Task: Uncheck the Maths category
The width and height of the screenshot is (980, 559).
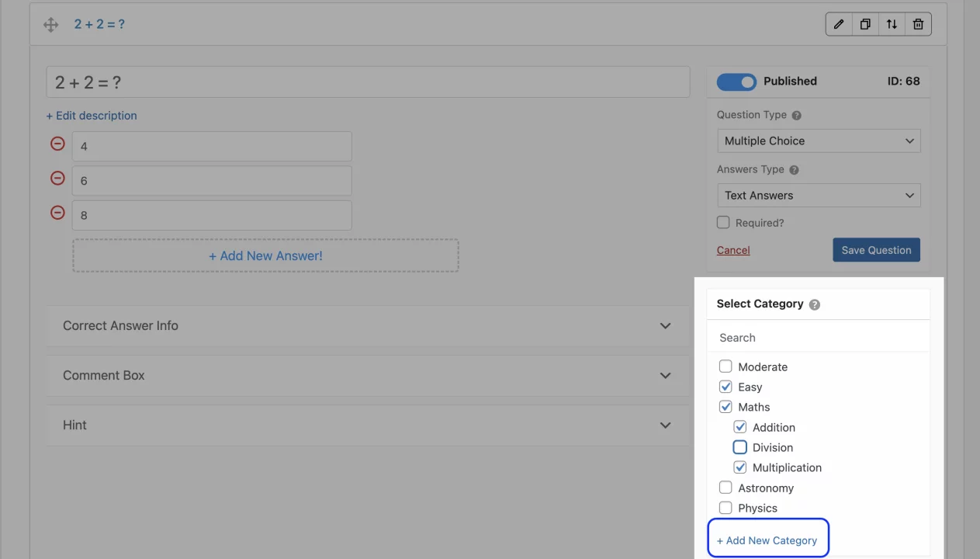Action: (725, 407)
